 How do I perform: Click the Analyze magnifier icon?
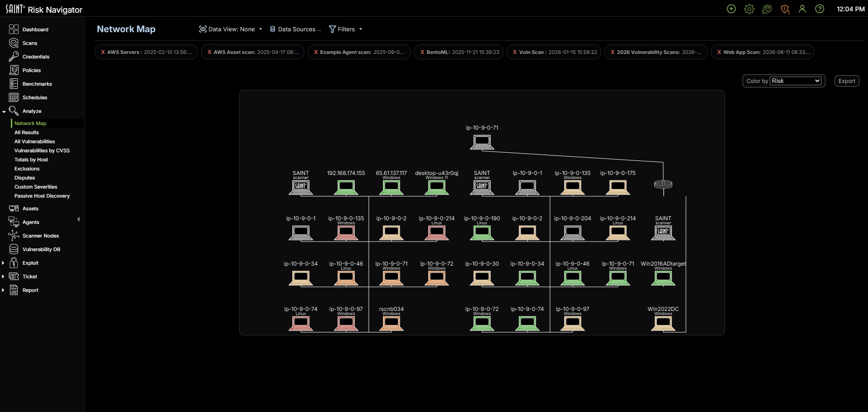click(14, 111)
